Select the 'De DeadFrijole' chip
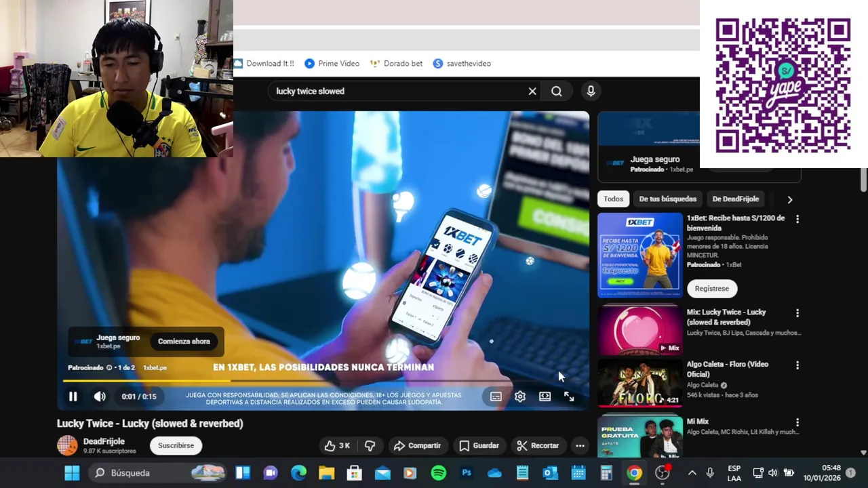 click(x=736, y=199)
